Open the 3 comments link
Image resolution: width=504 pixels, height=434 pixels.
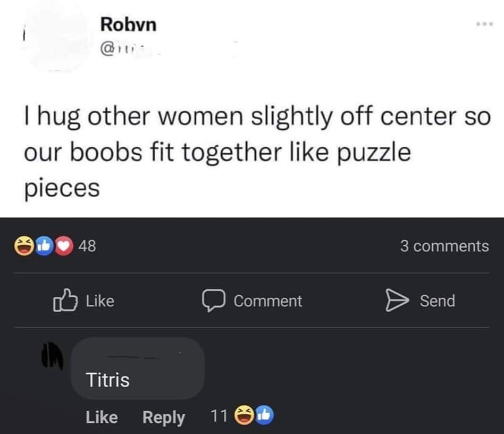pyautogui.click(x=444, y=246)
